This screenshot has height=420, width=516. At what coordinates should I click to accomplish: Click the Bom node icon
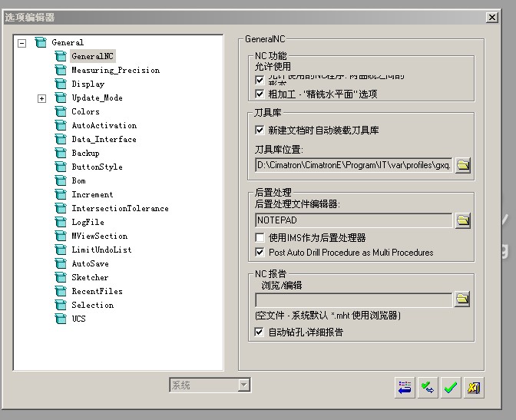61,180
